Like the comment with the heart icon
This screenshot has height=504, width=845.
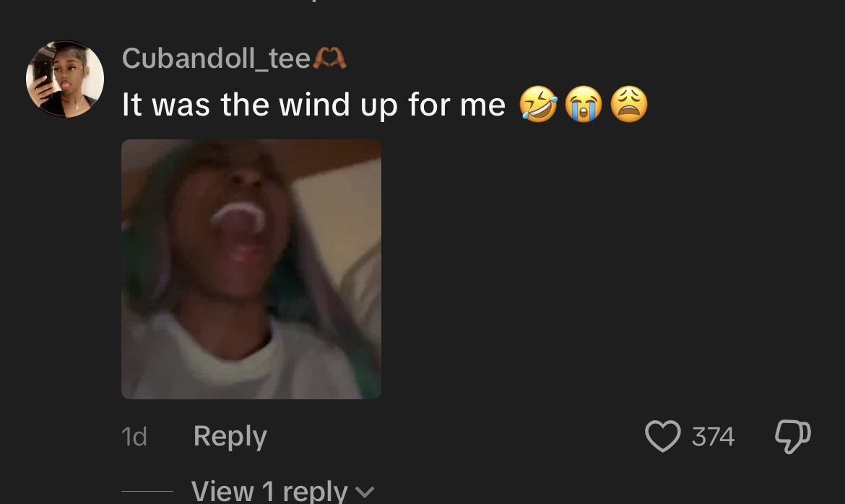coord(663,435)
